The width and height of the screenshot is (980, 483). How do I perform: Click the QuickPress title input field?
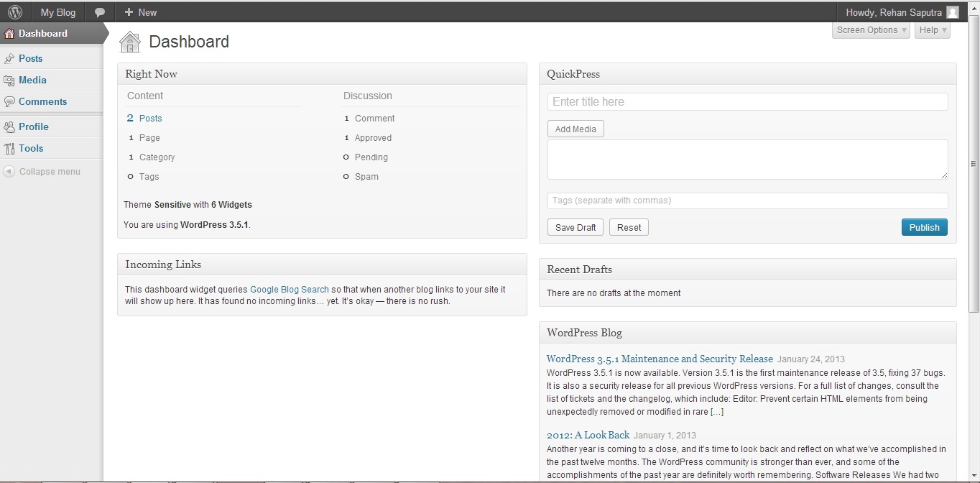tap(747, 102)
